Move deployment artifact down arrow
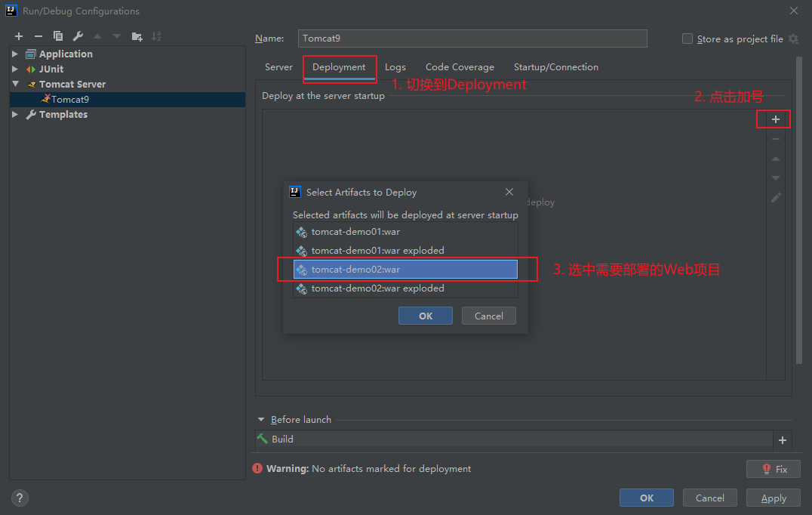Viewport: 812px width, 515px height. 775,178
